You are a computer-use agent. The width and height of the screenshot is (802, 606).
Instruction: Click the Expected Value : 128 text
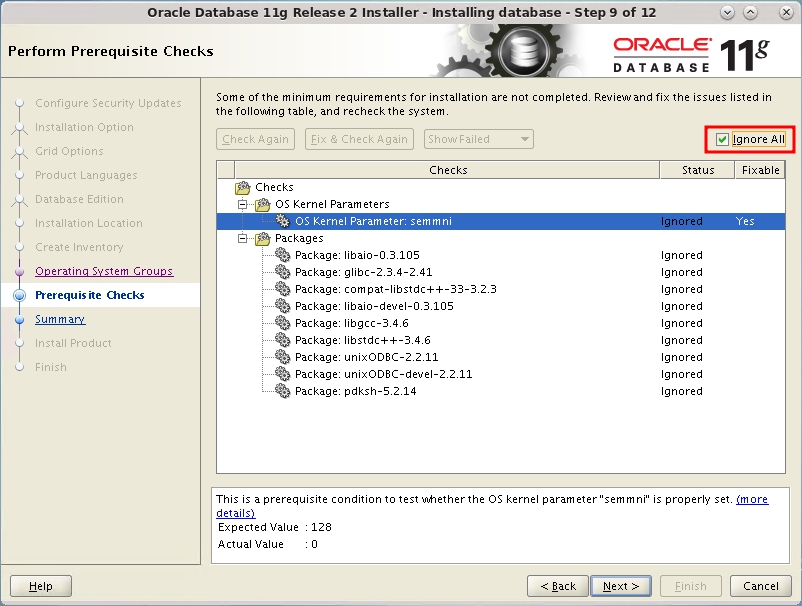(x=275, y=527)
